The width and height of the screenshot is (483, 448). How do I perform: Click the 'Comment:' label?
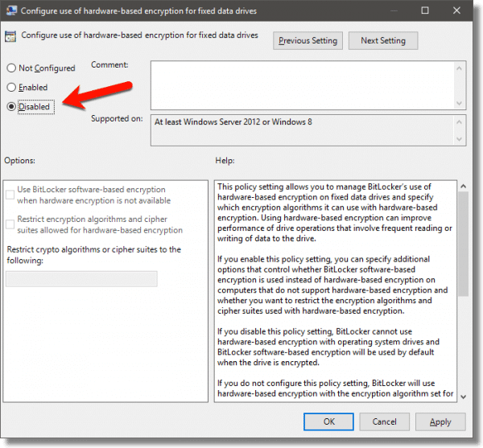(x=109, y=64)
